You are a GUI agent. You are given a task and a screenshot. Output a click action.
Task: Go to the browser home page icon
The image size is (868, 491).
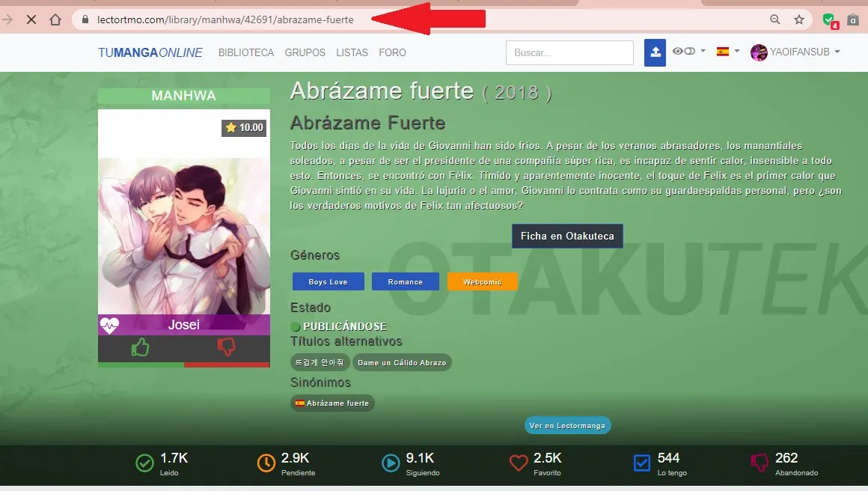(55, 20)
